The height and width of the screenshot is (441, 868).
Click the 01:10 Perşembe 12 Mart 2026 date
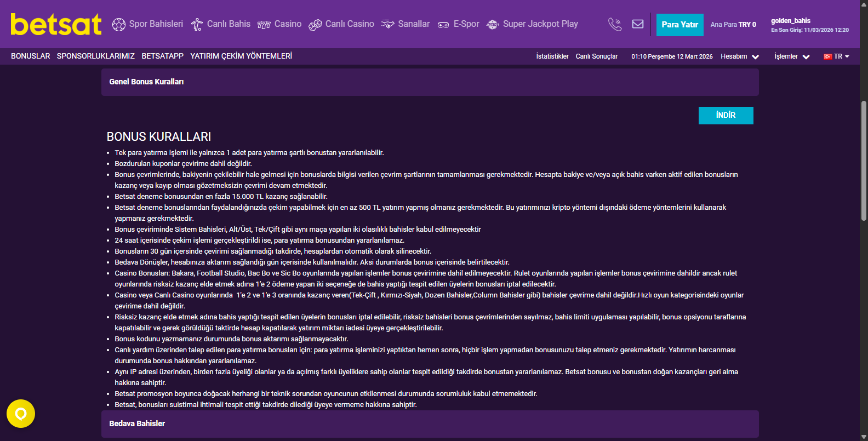pos(672,56)
